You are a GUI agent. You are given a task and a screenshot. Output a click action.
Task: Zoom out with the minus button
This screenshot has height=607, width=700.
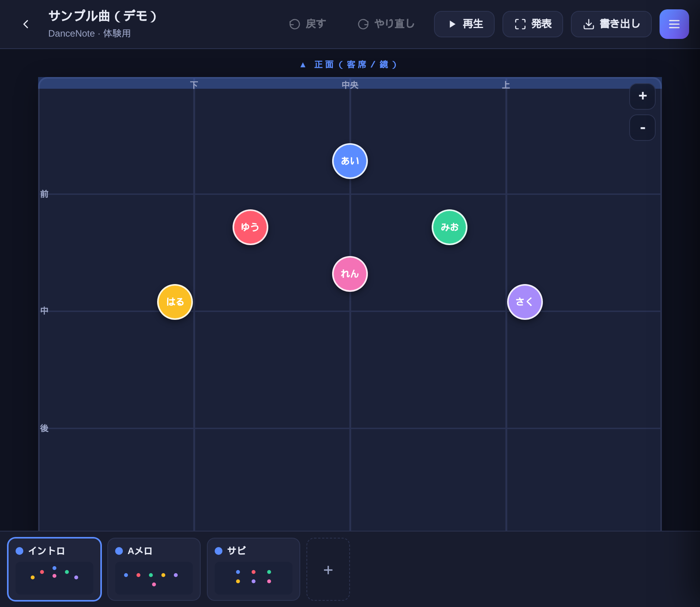pos(642,128)
